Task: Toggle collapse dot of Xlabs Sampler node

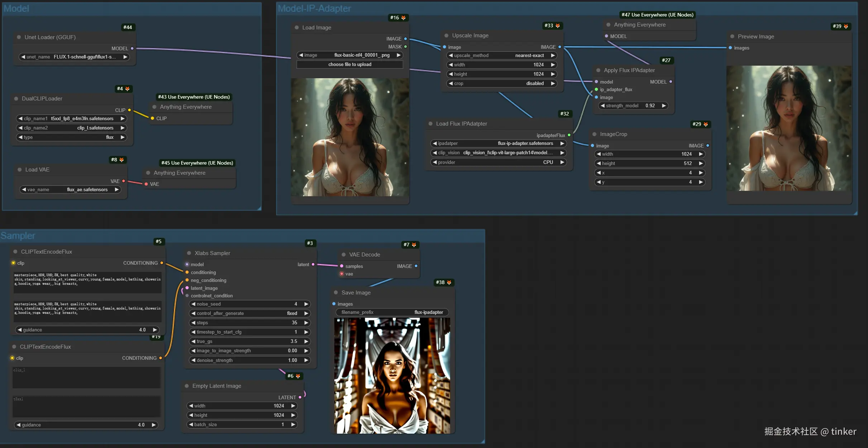Action: [x=189, y=253]
